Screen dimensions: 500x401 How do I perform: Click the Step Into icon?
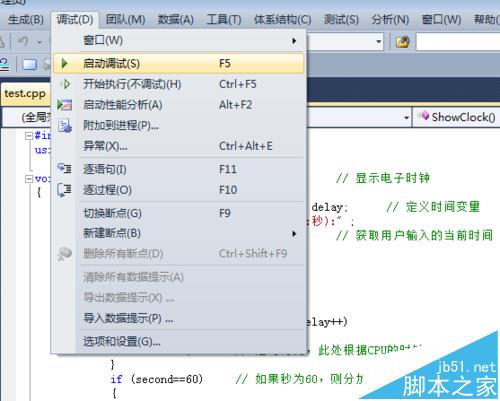click(x=64, y=168)
